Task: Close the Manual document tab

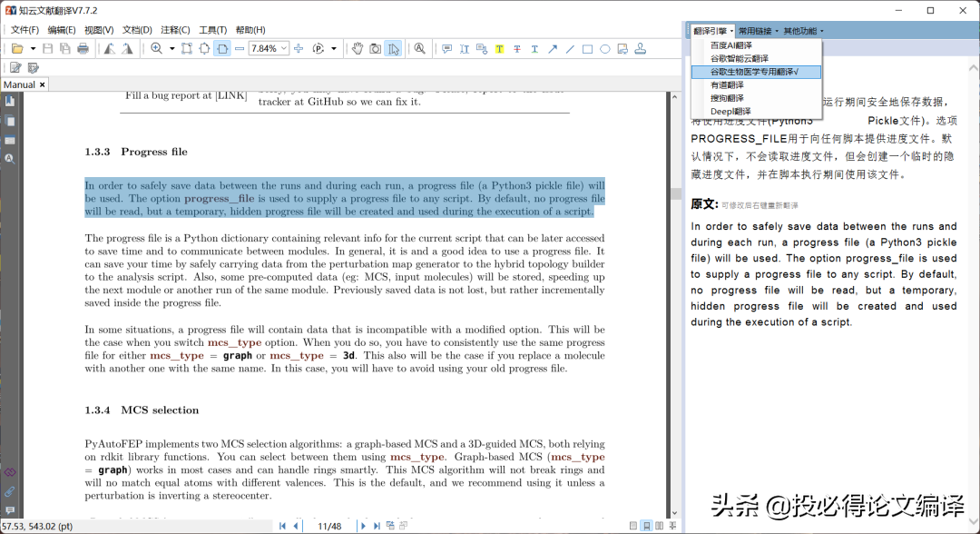Action: click(x=43, y=84)
